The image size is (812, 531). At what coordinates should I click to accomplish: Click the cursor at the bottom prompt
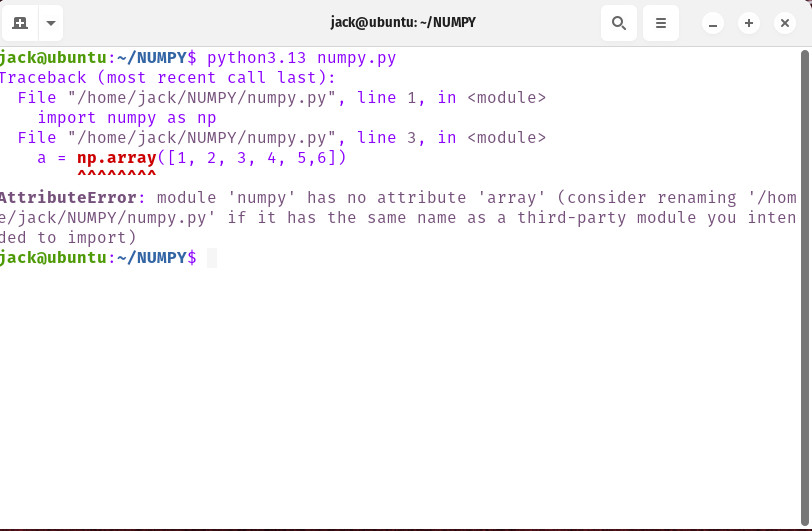pos(212,258)
